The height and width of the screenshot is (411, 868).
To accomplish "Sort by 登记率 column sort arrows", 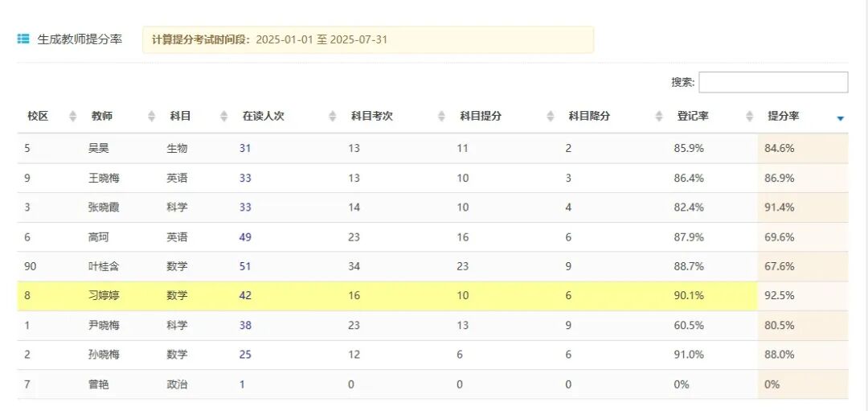I will coord(750,117).
